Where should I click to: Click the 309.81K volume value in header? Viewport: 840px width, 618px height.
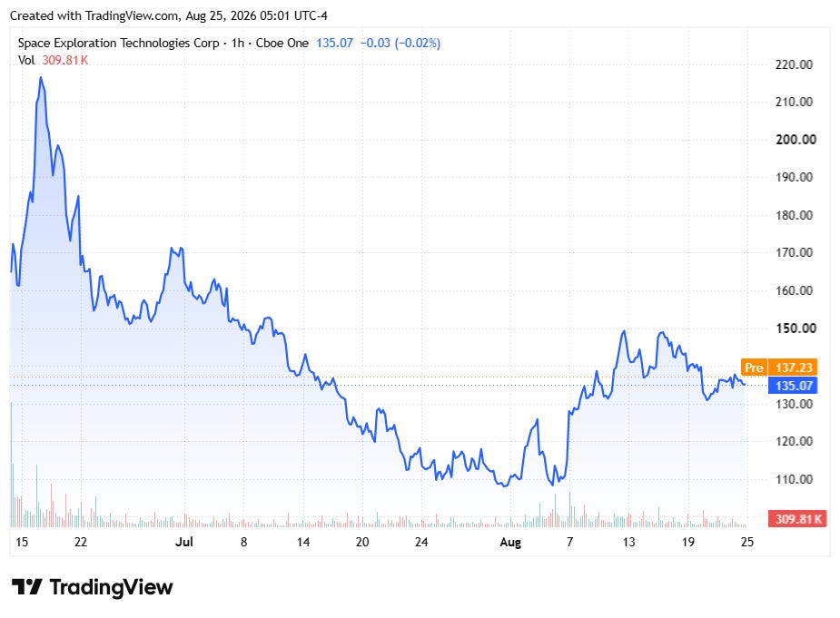pyautogui.click(x=64, y=60)
